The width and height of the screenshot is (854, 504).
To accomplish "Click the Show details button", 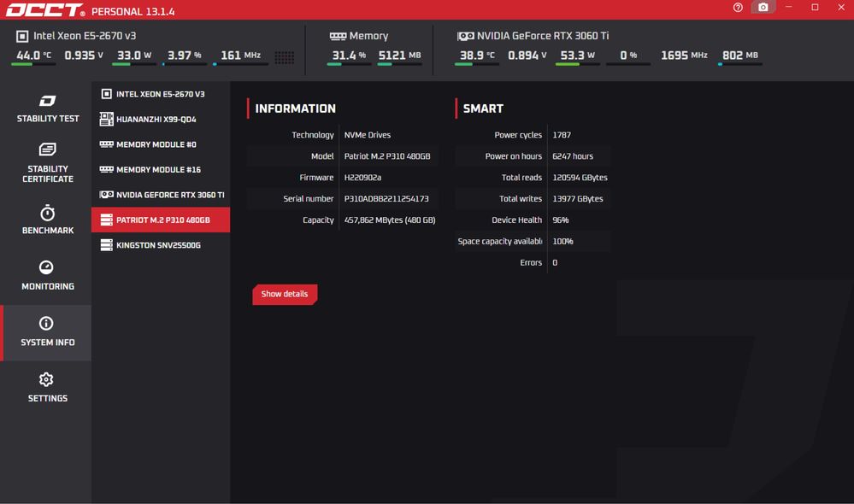I will coord(285,294).
